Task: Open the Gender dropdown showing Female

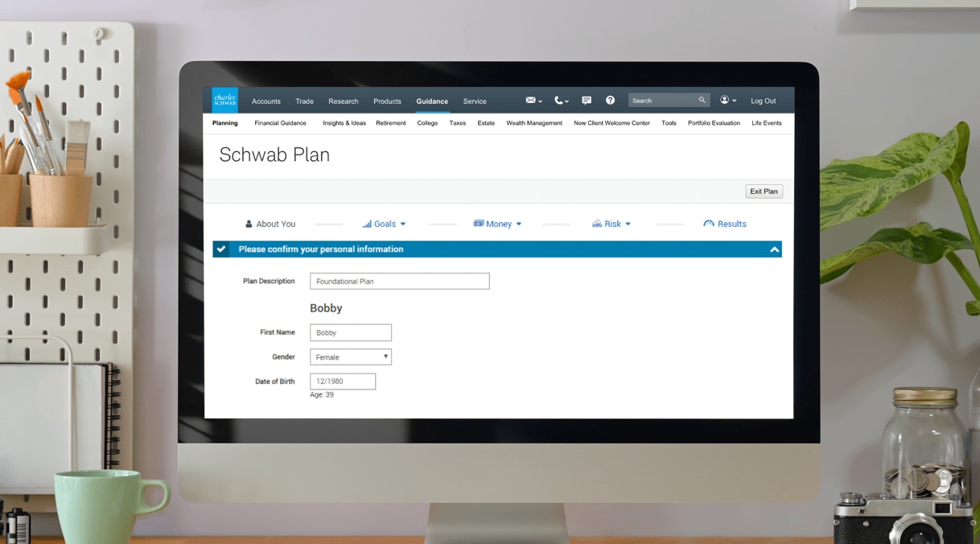Action: [350, 356]
